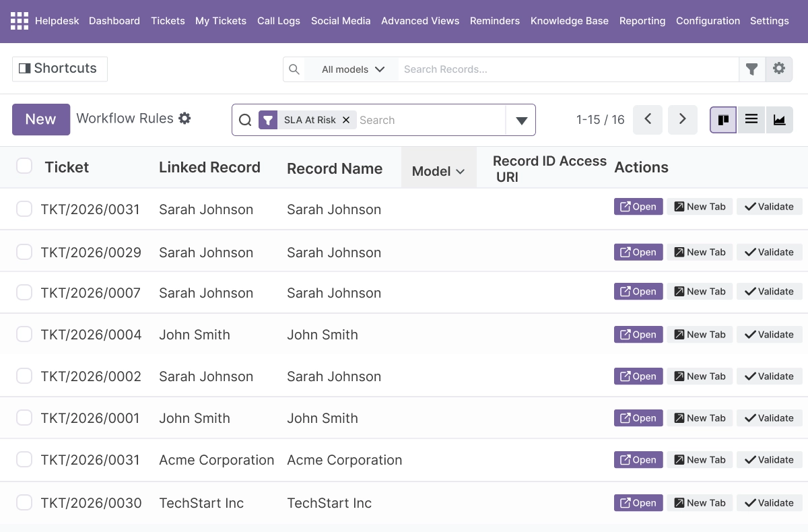Image resolution: width=808 pixels, height=532 pixels.
Task: Click ticket number TKT/2026/0004
Action: click(x=91, y=335)
